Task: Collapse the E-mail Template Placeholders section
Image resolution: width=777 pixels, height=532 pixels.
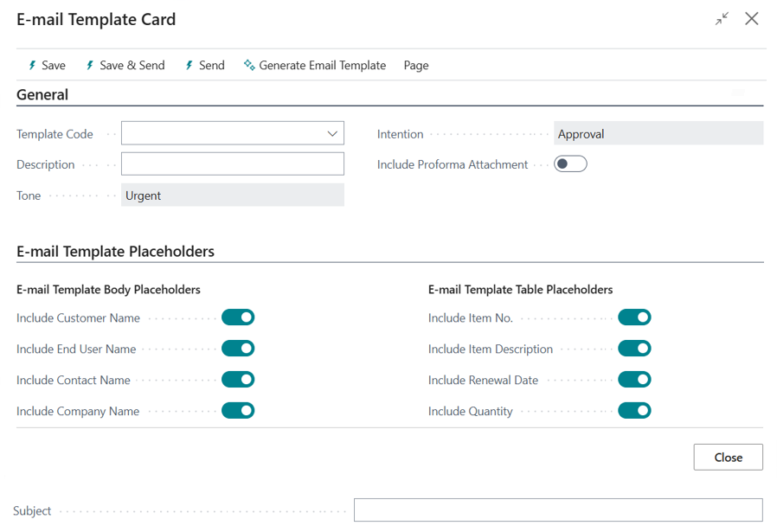Action: tap(115, 251)
